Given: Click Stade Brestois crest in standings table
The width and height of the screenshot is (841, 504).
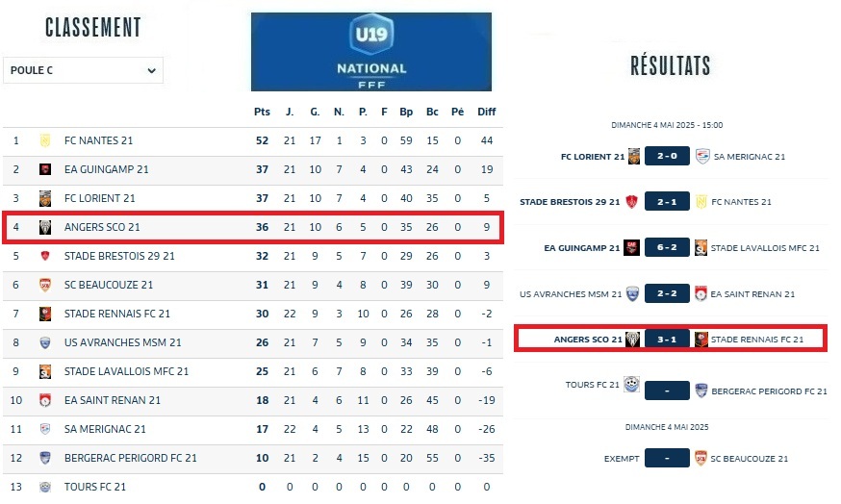Looking at the screenshot, I should (44, 256).
